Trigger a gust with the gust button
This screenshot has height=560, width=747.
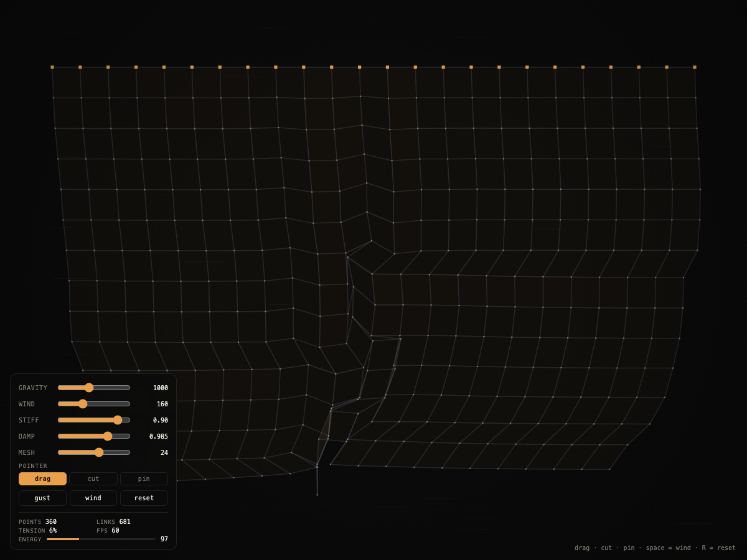pos(42,498)
